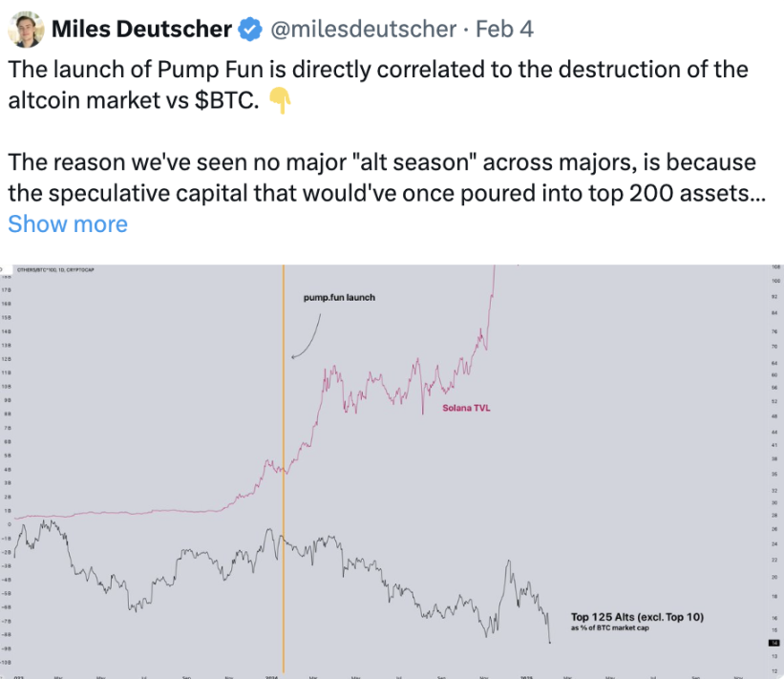Click the black current-price tag on right axis

772,643
